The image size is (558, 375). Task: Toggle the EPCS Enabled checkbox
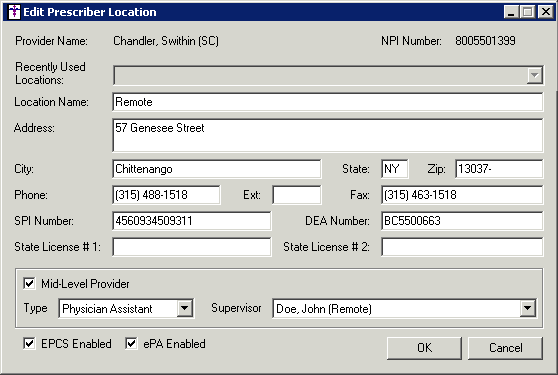tap(29, 344)
